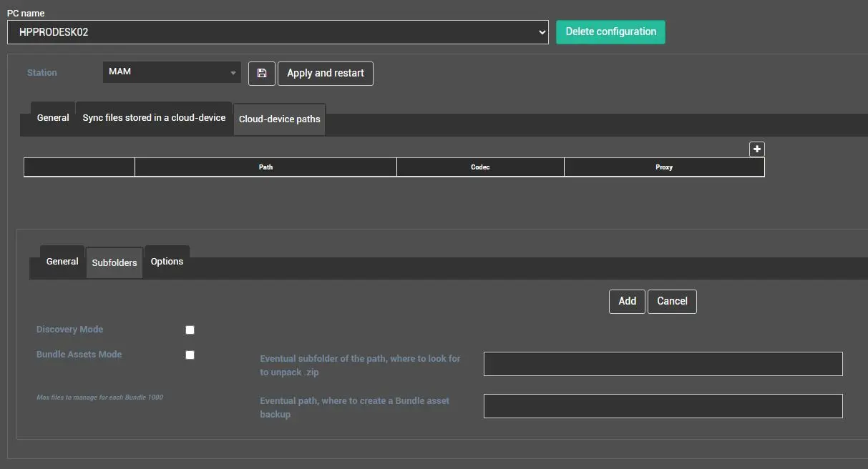
Task: Switch to the lower General tab
Action: tap(62, 262)
